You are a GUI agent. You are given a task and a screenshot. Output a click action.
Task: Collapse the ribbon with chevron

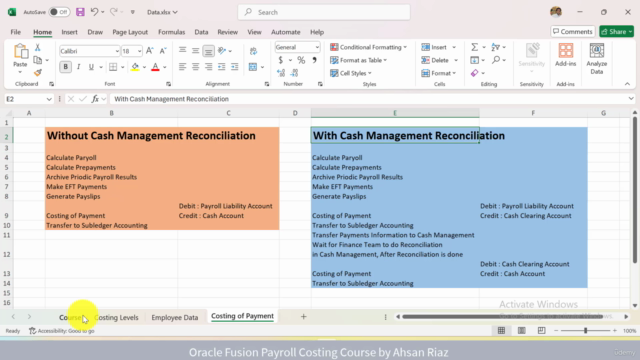pos(627,84)
